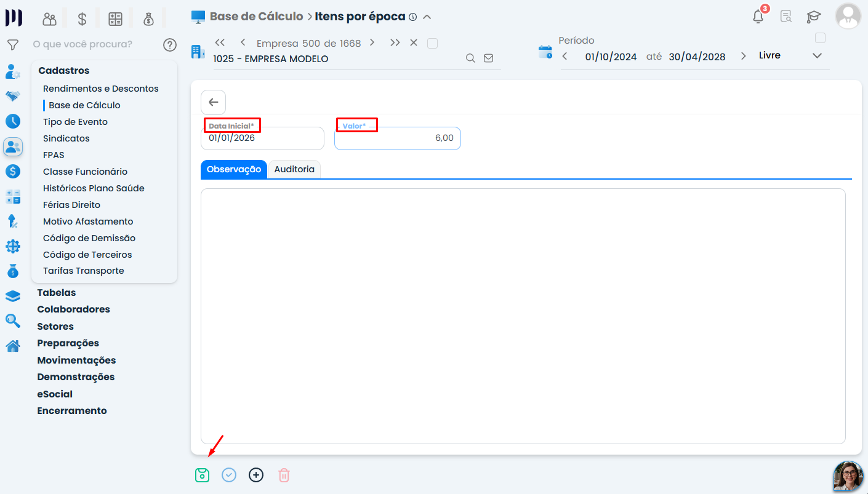868x494 pixels.
Task: Toggle the checkbox beside company navigator
Action: (432, 43)
